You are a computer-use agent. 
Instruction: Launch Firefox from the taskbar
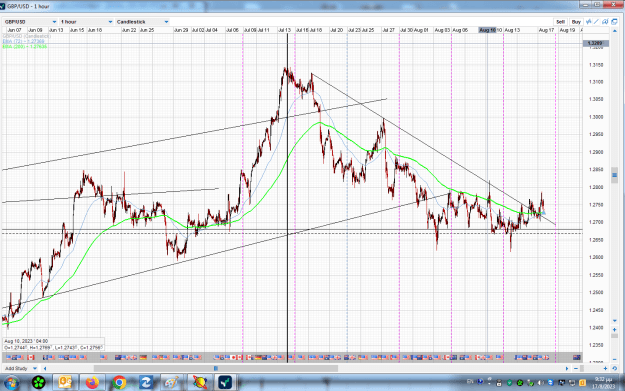tap(92, 383)
